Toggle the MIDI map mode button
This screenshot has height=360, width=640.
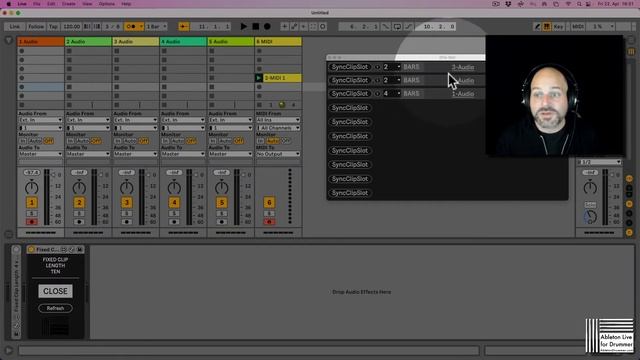point(578,27)
